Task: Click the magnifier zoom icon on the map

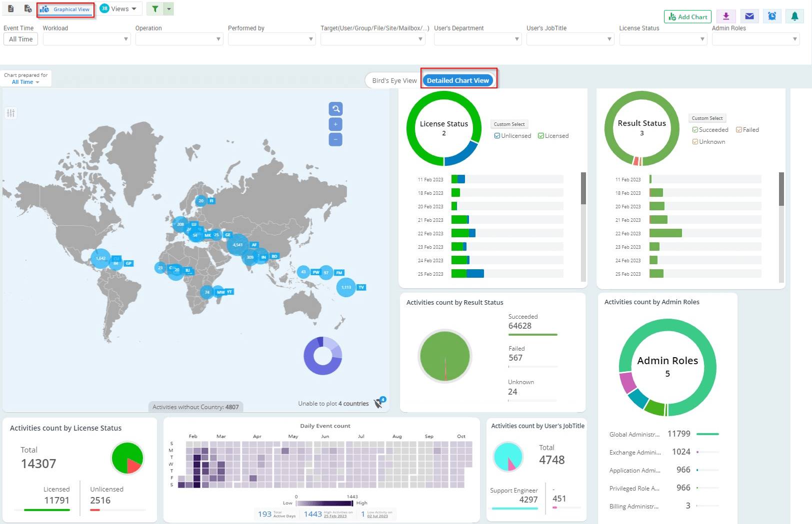Action: (335, 109)
